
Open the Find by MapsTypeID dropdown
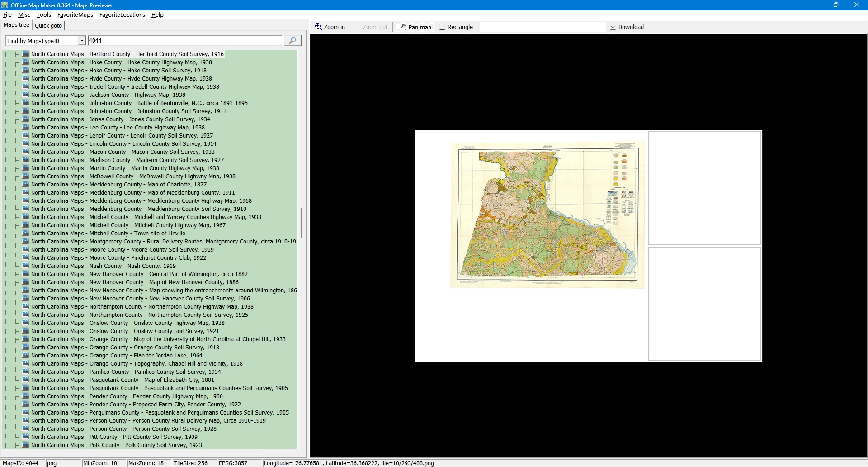tap(82, 41)
